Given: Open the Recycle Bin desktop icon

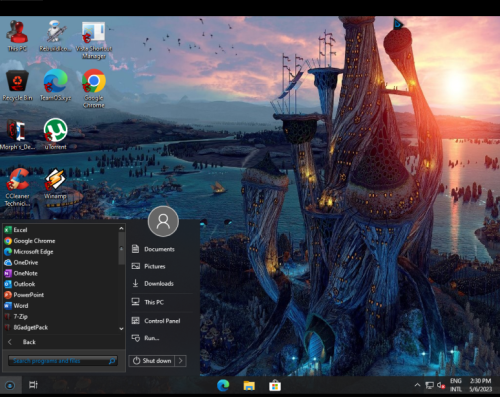Looking at the screenshot, I should pos(17,85).
